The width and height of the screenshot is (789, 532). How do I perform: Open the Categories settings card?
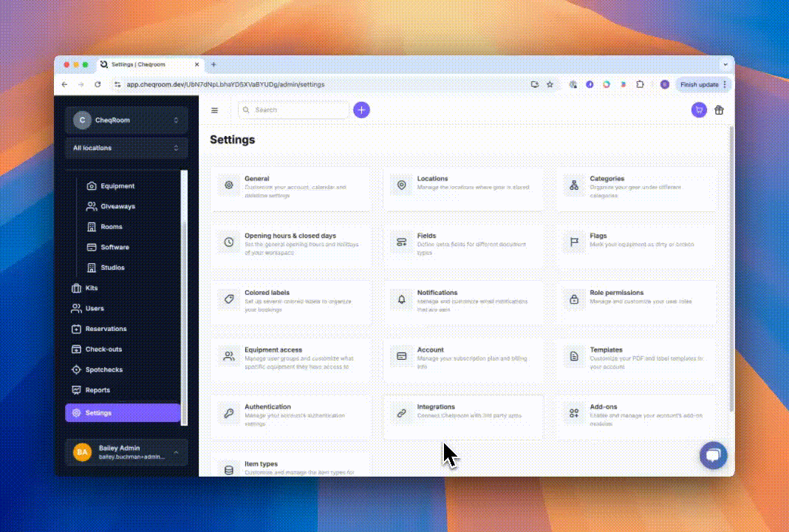pyautogui.click(x=636, y=189)
